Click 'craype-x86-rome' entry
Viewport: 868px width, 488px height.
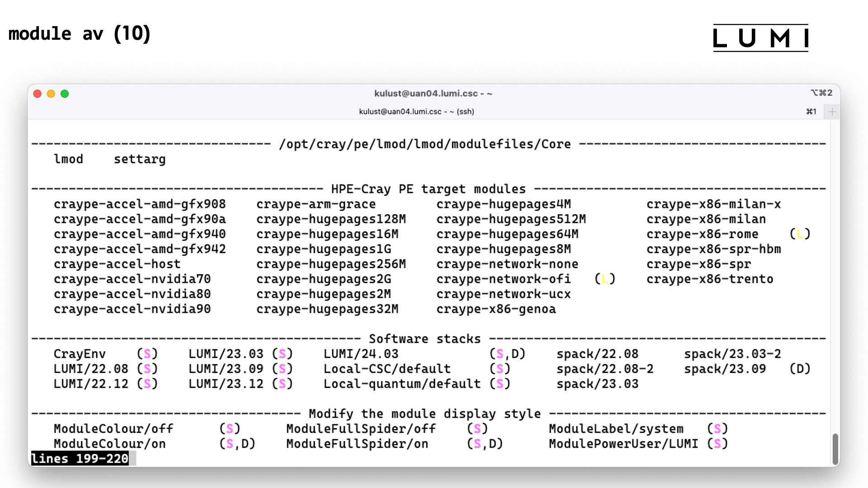(702, 234)
